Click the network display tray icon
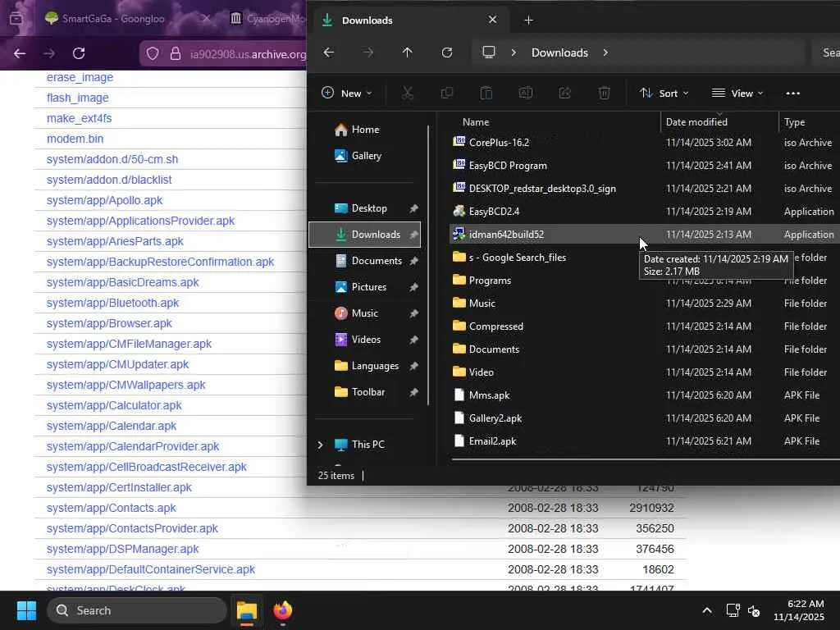 coord(733,610)
